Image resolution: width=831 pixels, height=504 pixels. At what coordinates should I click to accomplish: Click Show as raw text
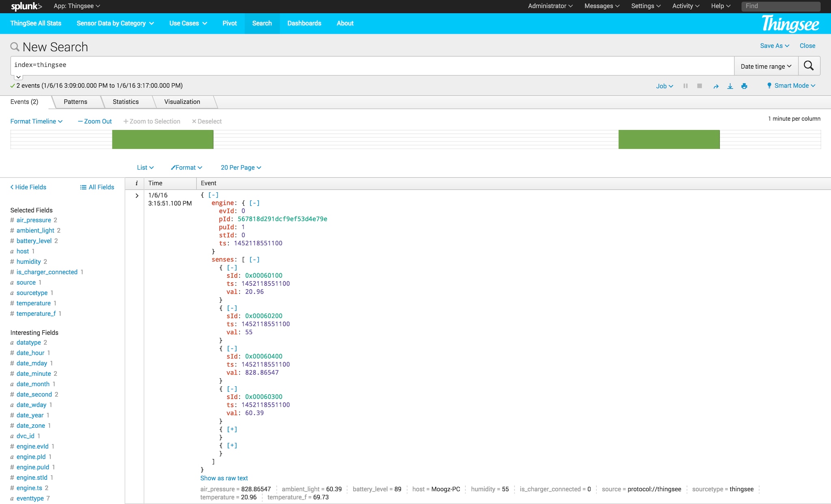tap(224, 478)
